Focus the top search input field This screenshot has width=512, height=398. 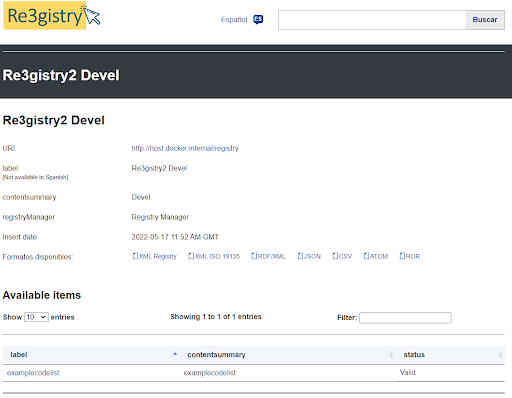pyautogui.click(x=372, y=20)
